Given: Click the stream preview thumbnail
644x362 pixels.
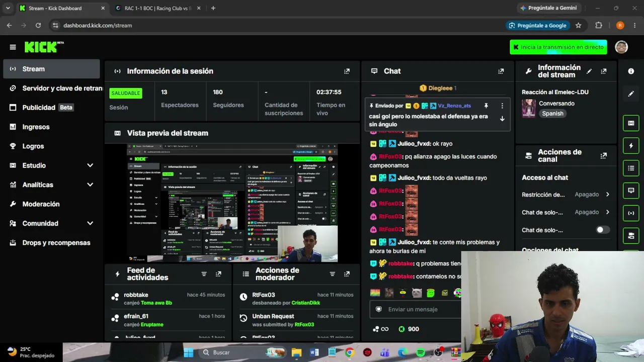Looking at the screenshot, I should pyautogui.click(x=232, y=203).
